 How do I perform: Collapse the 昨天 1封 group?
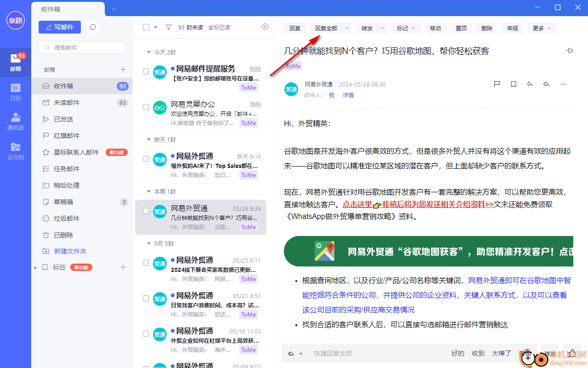pos(148,139)
